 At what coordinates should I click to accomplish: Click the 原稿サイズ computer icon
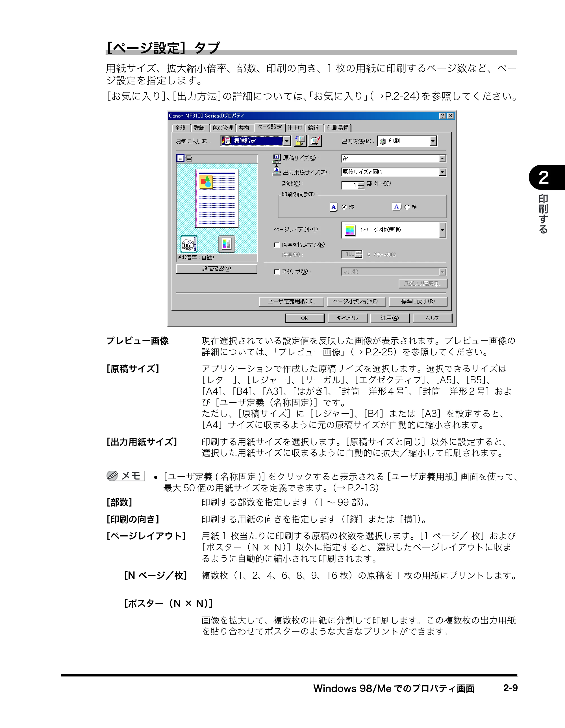pyautogui.click(x=276, y=158)
